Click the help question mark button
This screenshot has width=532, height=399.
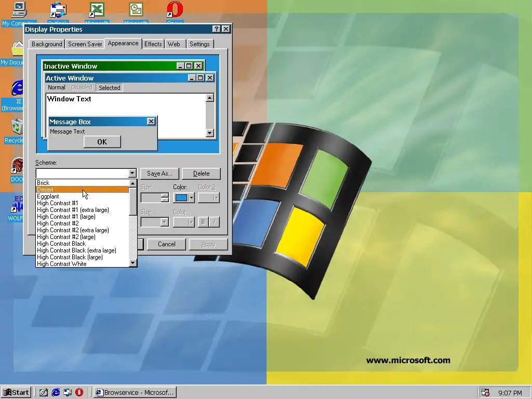(217, 29)
